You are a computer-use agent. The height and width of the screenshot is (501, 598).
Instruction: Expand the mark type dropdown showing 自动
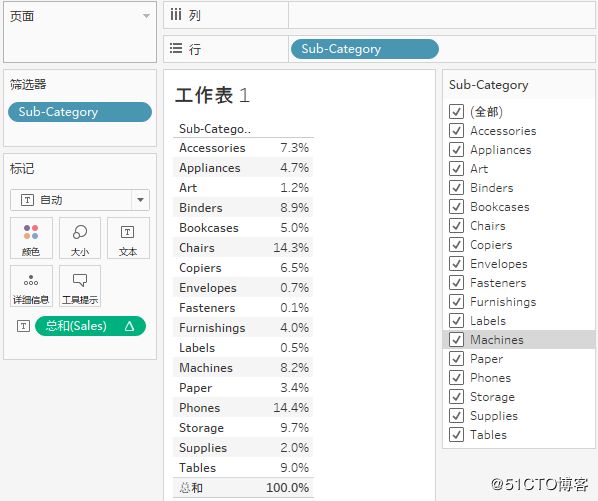[140, 200]
